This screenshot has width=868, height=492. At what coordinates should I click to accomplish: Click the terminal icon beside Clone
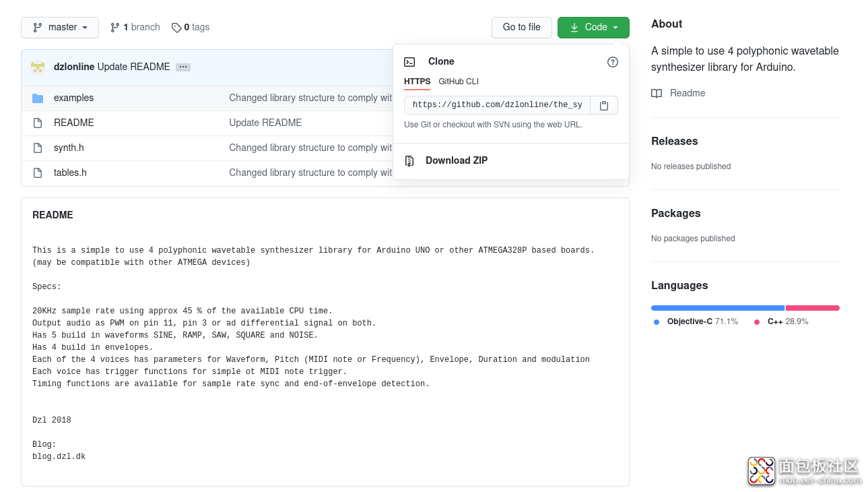click(x=409, y=62)
